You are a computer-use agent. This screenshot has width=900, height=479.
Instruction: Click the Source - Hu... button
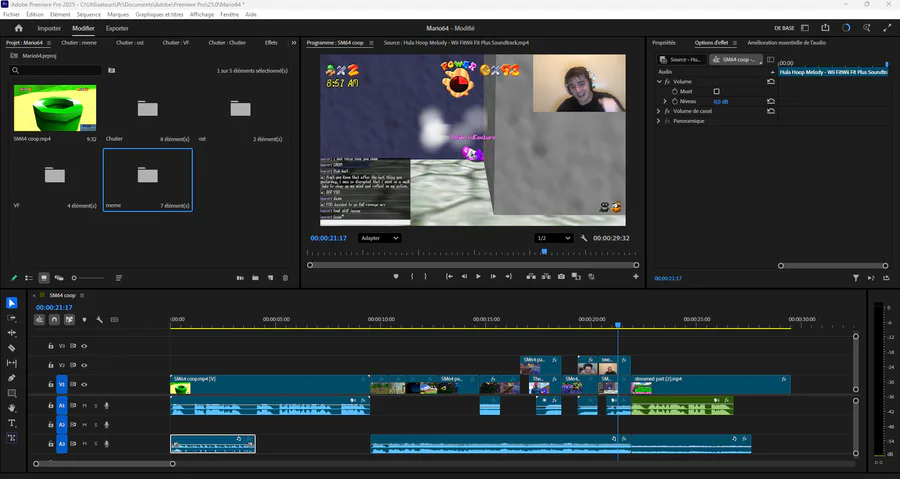(x=682, y=59)
